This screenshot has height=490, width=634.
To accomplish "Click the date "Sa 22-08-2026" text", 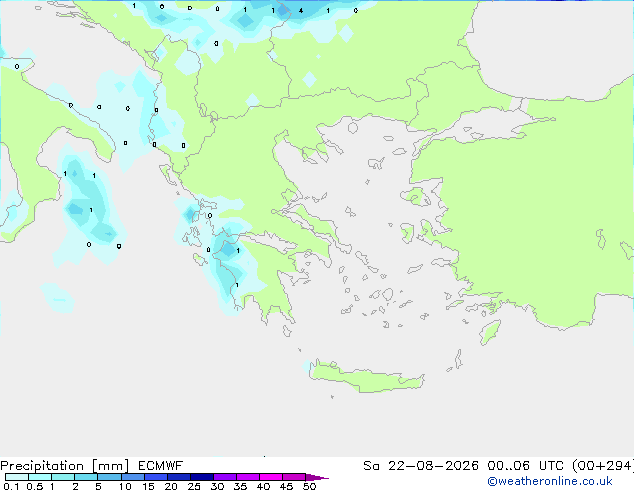I will [421, 466].
